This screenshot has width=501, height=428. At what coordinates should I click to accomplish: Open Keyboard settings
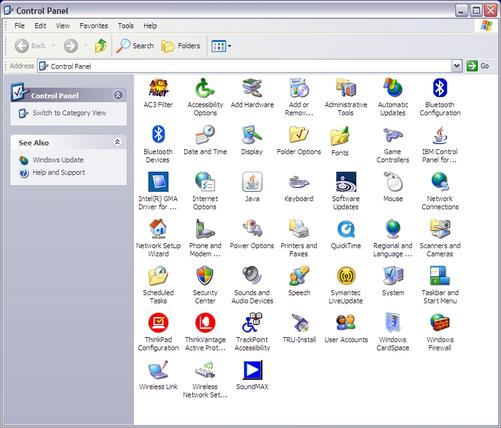tap(299, 187)
